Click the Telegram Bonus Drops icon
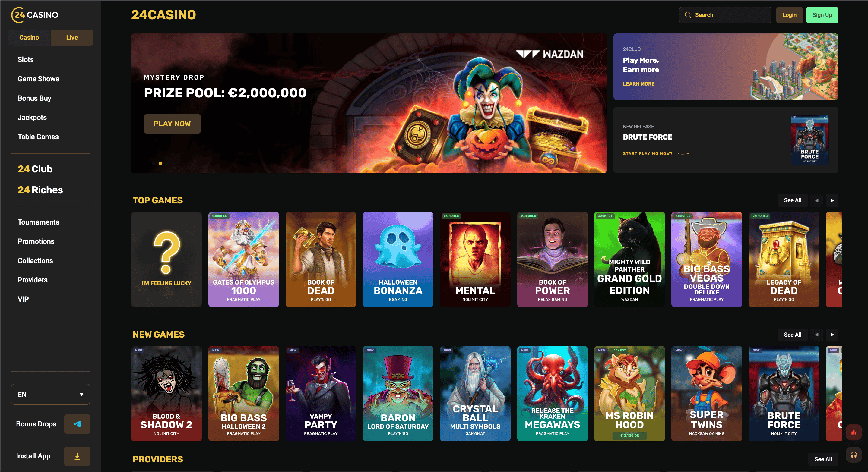This screenshot has height=472, width=868. point(77,424)
